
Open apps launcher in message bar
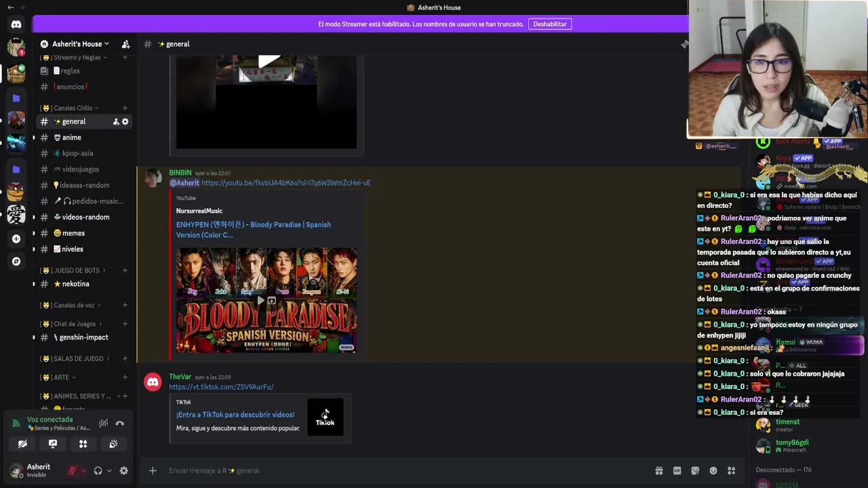pyautogui.click(x=731, y=470)
